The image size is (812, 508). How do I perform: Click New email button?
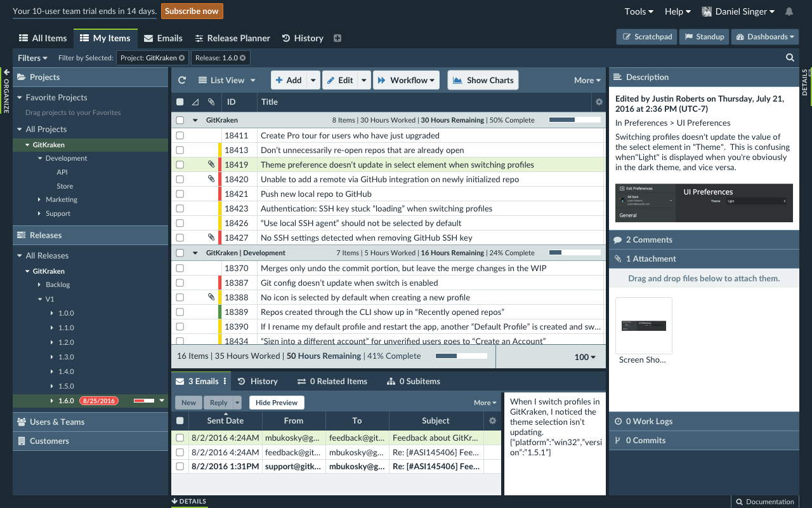pyautogui.click(x=188, y=403)
